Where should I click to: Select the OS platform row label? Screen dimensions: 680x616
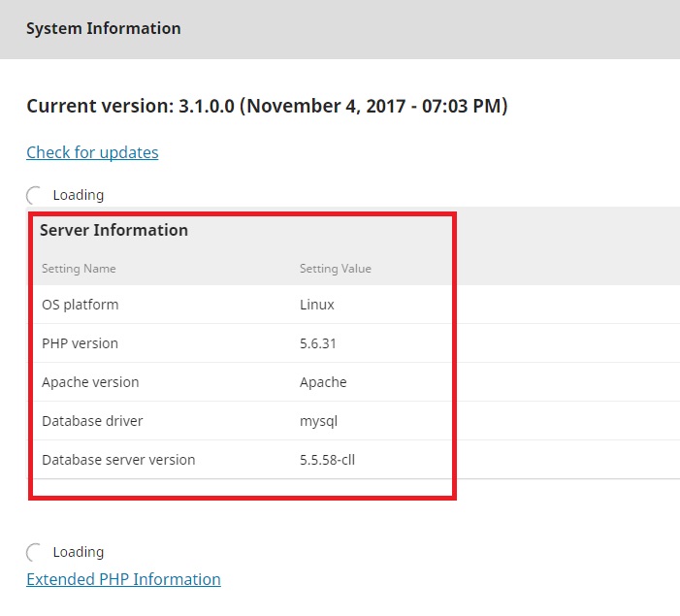(80, 305)
